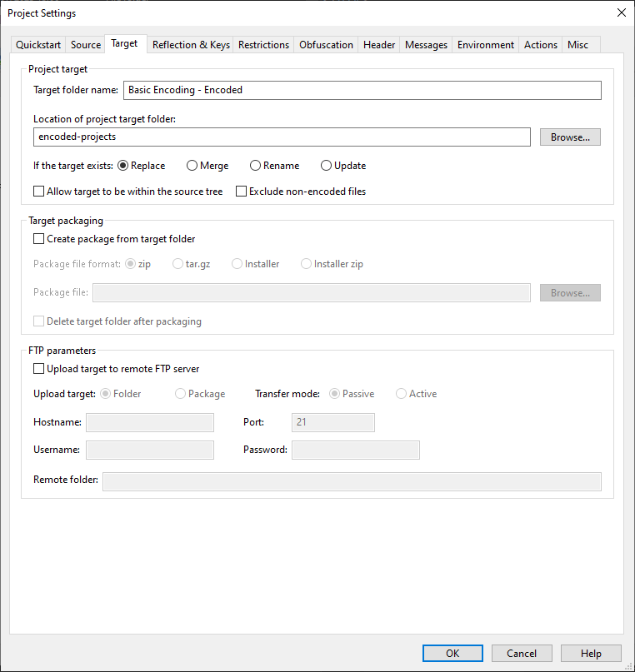Viewport: 635px width, 672px height.
Task: Check Delete target folder after packaging
Action: pyautogui.click(x=117, y=321)
